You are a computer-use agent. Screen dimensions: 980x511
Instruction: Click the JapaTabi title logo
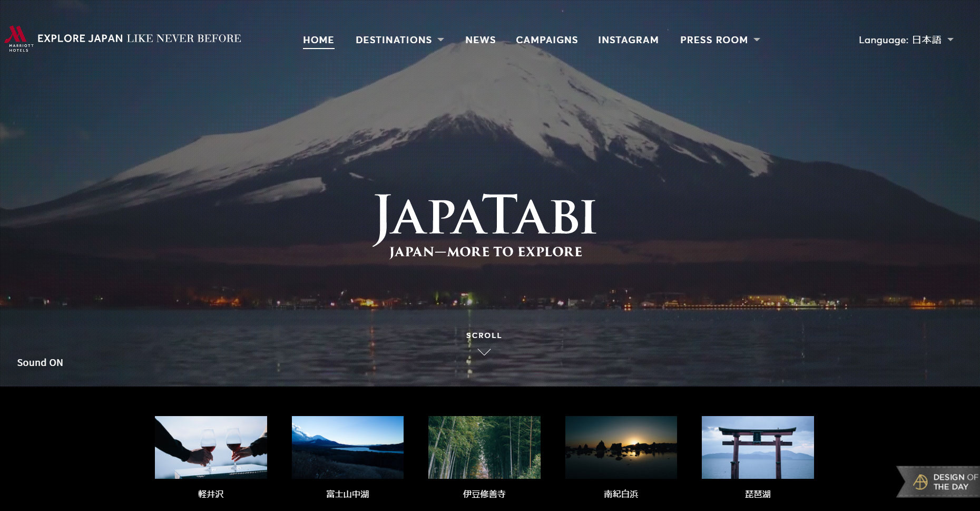pos(485,226)
